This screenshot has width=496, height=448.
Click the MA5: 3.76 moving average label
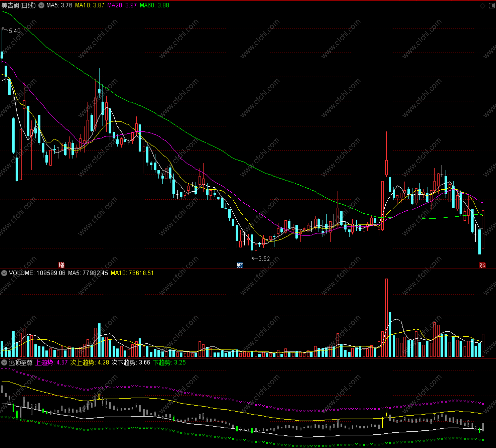point(59,5)
